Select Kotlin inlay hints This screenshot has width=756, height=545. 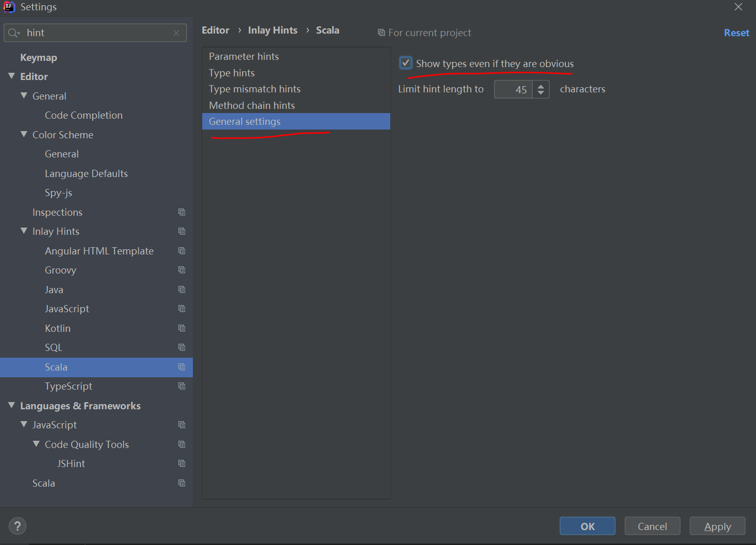pyautogui.click(x=58, y=328)
